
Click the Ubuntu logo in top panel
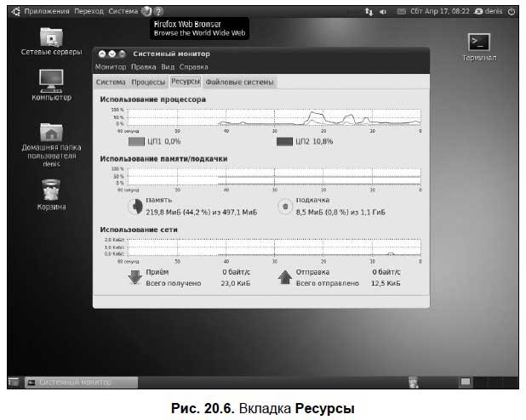[16, 11]
